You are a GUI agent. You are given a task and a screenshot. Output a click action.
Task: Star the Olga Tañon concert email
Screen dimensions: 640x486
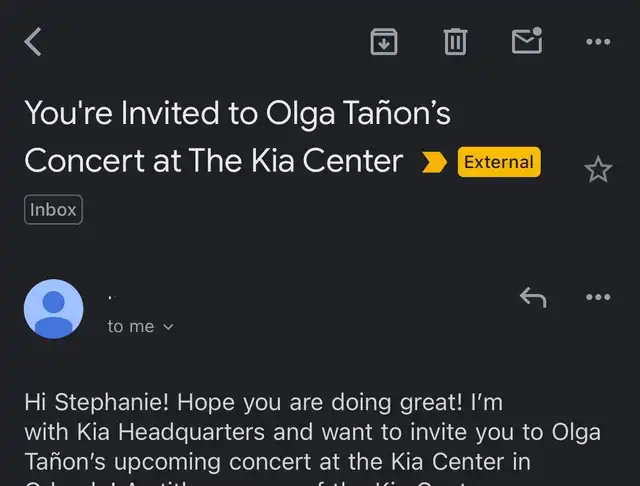(x=598, y=169)
